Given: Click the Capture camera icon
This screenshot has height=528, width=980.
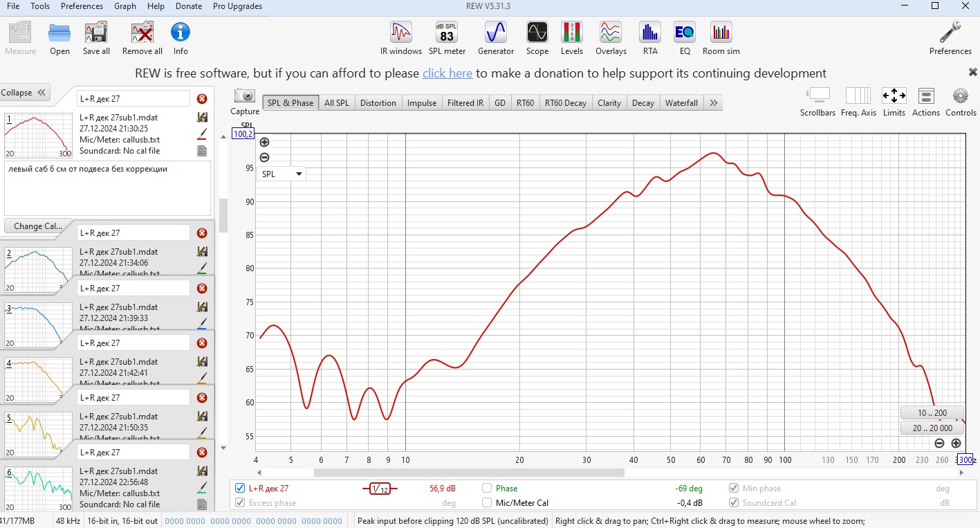Looking at the screenshot, I should [x=244, y=97].
